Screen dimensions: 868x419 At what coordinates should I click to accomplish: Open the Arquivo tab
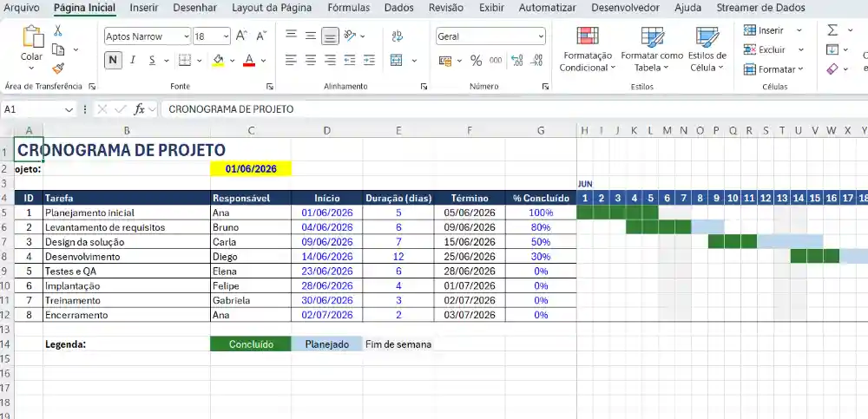pos(22,8)
